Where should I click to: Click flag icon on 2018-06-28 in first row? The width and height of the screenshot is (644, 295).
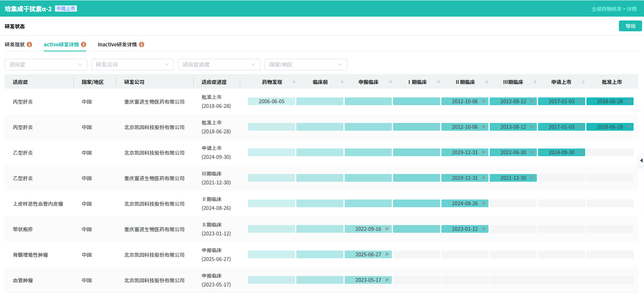coord(629,101)
